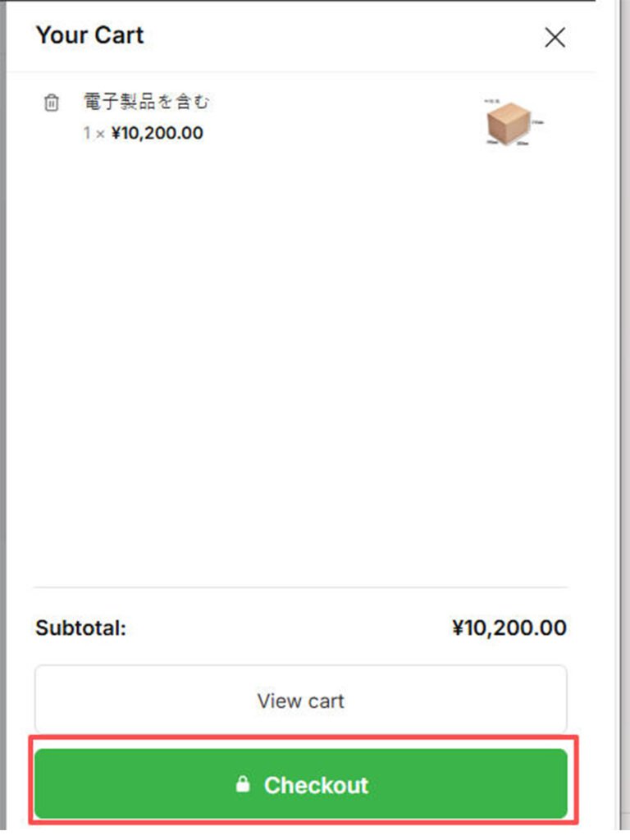Viewport: 630px width, 840px height.
Task: Click the dimmed page strip left of cart
Action: 3,410
